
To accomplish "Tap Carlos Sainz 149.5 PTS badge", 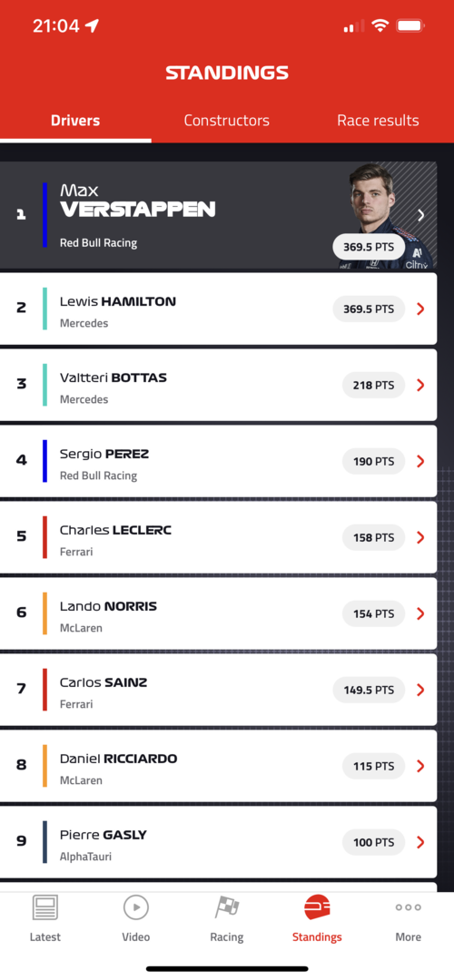I will 369,690.
